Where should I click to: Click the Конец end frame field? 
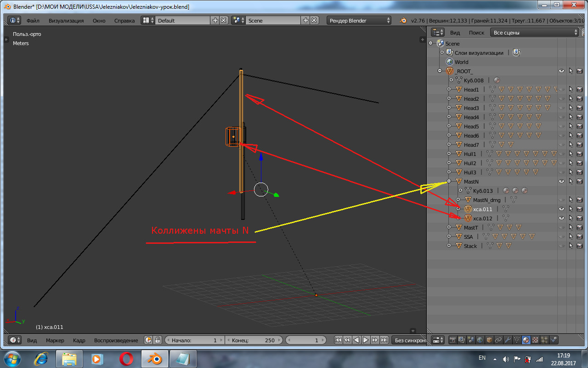click(254, 340)
